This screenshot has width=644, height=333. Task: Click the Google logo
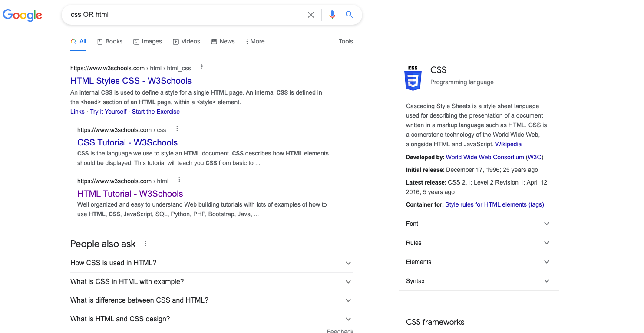point(23,15)
